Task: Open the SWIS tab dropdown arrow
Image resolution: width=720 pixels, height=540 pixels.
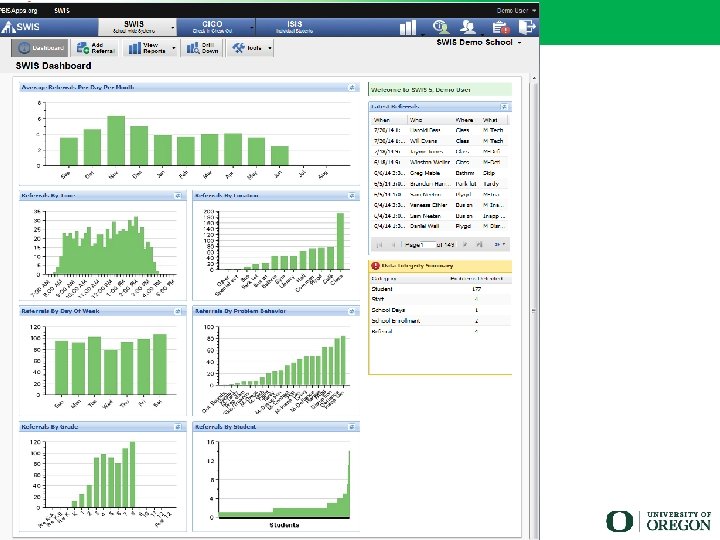Action: pyautogui.click(x=173, y=28)
